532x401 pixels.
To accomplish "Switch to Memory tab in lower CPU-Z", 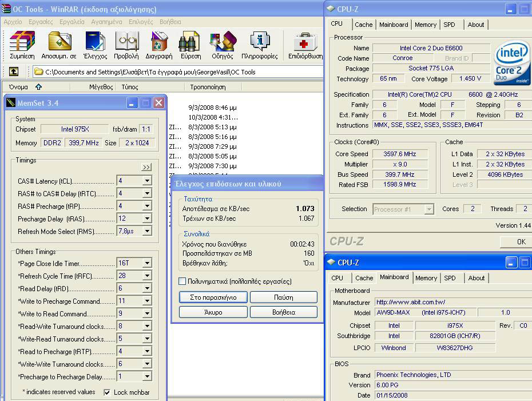I will (426, 278).
